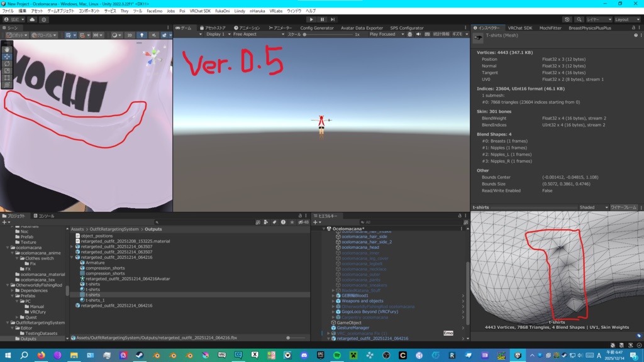Click the Hierarchy search field
Screen dimensions: 644x362
click(411, 222)
